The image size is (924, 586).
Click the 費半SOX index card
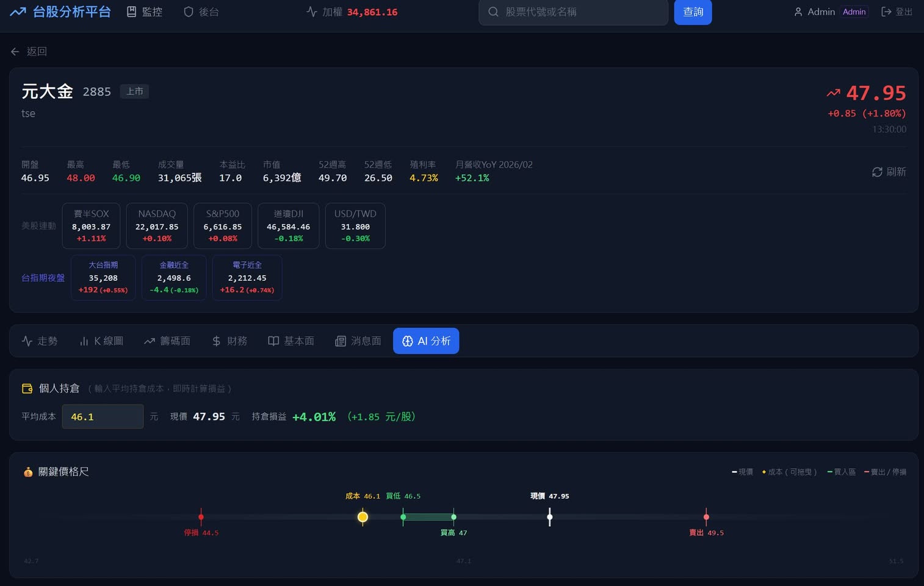click(91, 226)
